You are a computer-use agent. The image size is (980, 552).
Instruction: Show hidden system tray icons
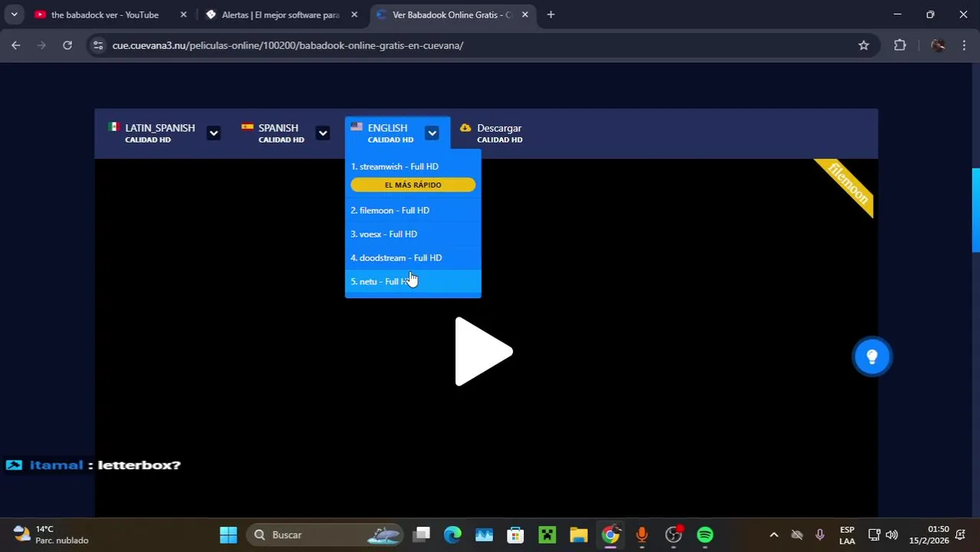(x=774, y=534)
